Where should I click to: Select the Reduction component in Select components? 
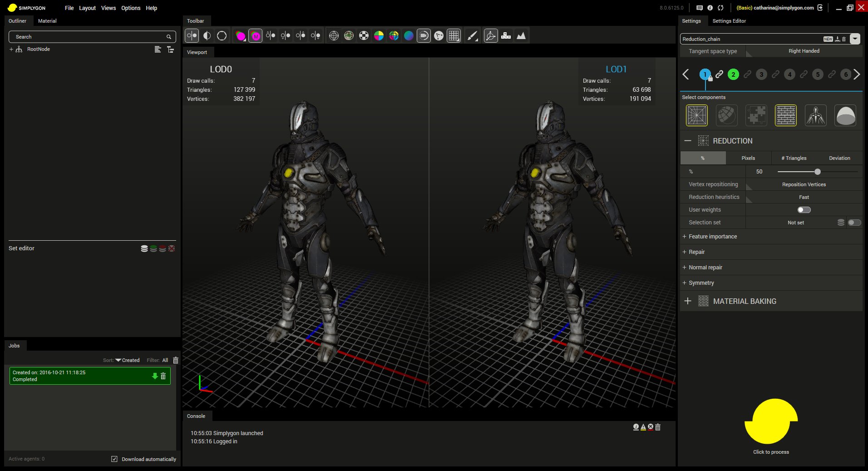697,115
